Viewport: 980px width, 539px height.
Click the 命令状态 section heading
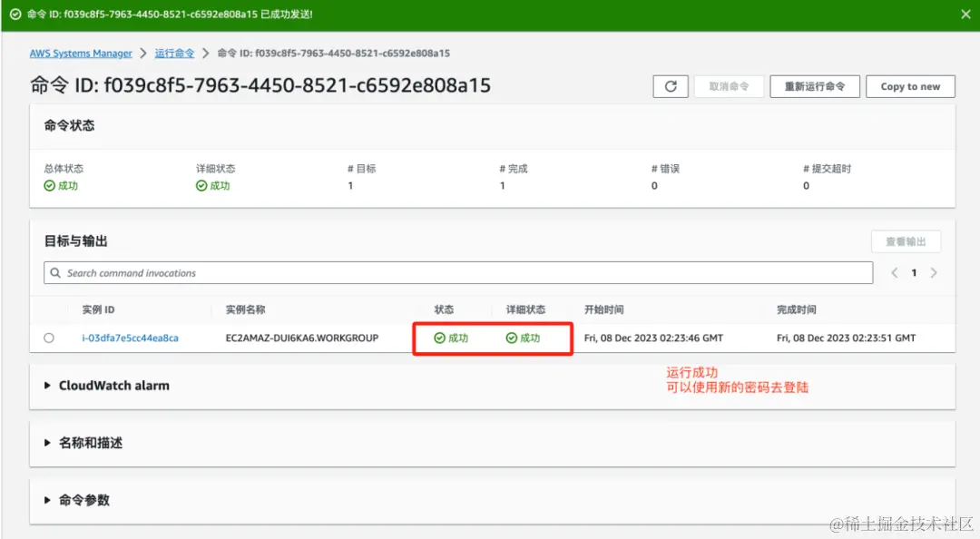tap(69, 126)
